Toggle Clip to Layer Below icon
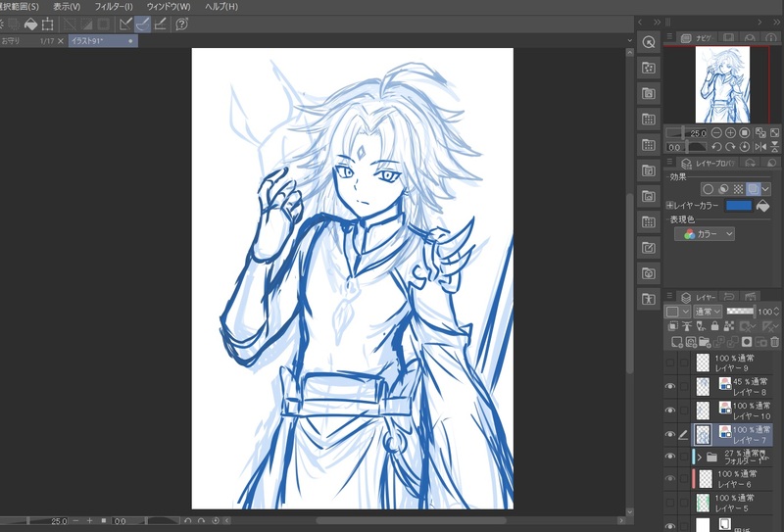 [x=672, y=326]
